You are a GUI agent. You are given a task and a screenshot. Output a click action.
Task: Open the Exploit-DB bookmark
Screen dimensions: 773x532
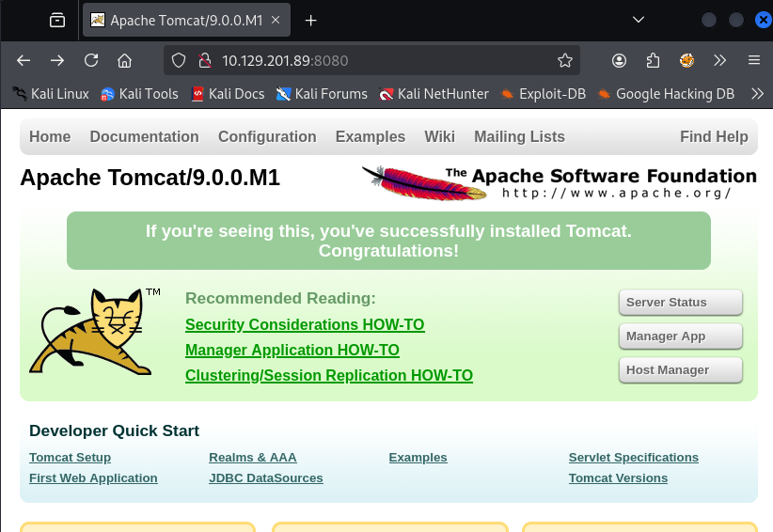click(544, 93)
